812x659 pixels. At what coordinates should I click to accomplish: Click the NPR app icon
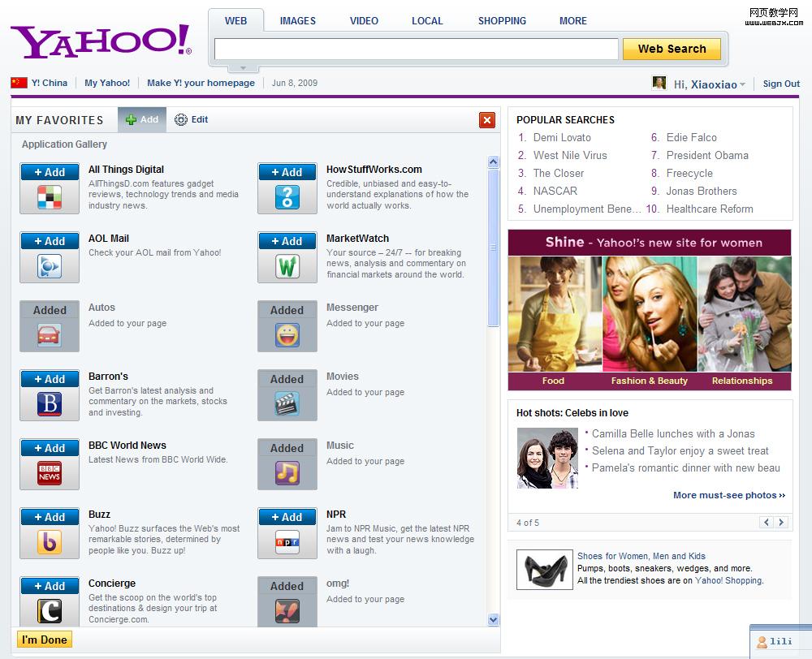[x=287, y=542]
